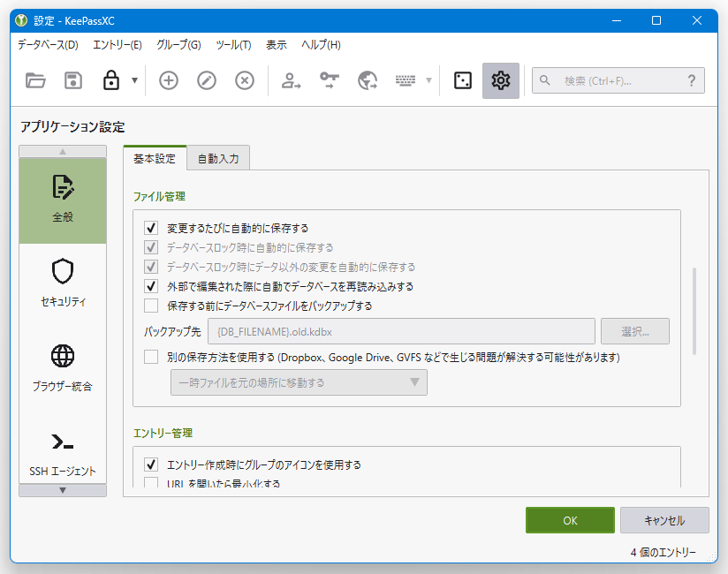This screenshot has height=574, width=728.
Task: Click the copy password key icon
Action: coord(330,80)
